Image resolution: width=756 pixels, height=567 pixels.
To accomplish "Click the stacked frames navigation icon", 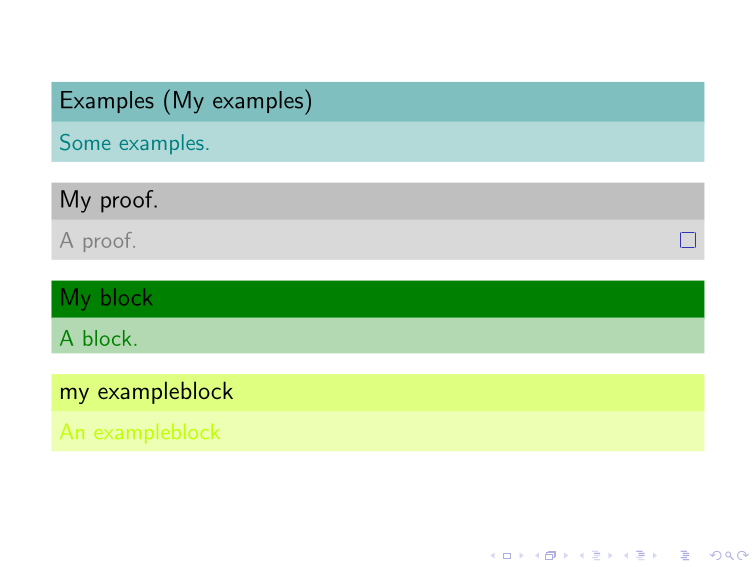I will coord(551,555).
